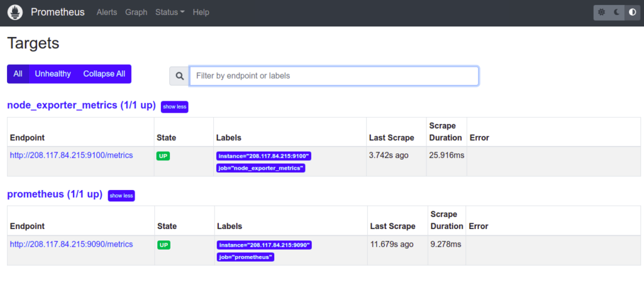Click the instance="208.117.84.215:9100" label badge
The height and width of the screenshot is (300, 644).
tap(264, 156)
